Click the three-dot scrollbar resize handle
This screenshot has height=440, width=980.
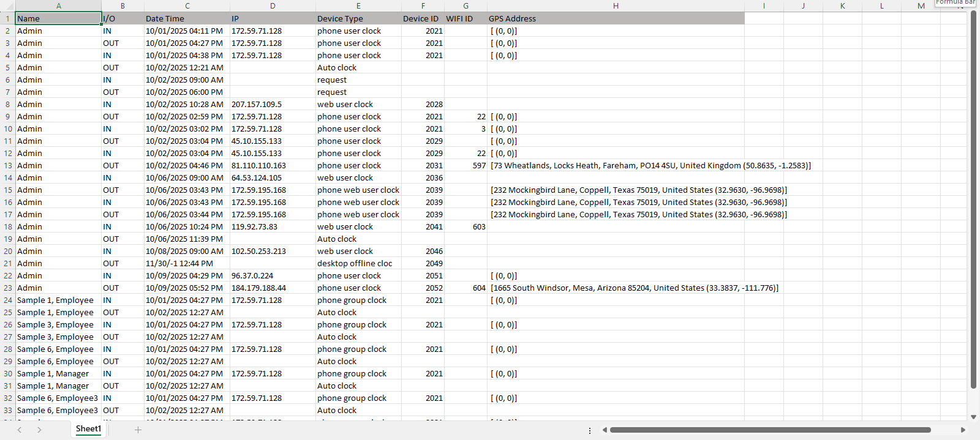(x=590, y=430)
